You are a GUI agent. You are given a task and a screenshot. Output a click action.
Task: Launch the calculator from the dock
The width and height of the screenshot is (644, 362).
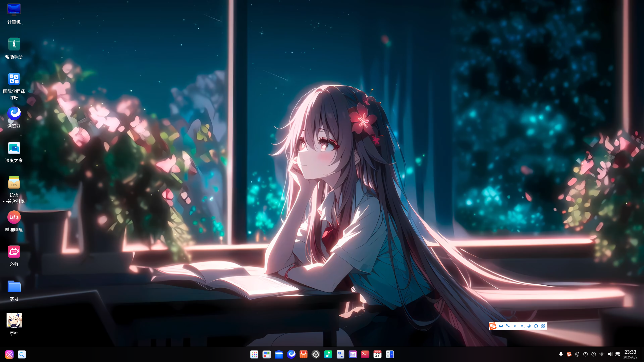coord(390,354)
